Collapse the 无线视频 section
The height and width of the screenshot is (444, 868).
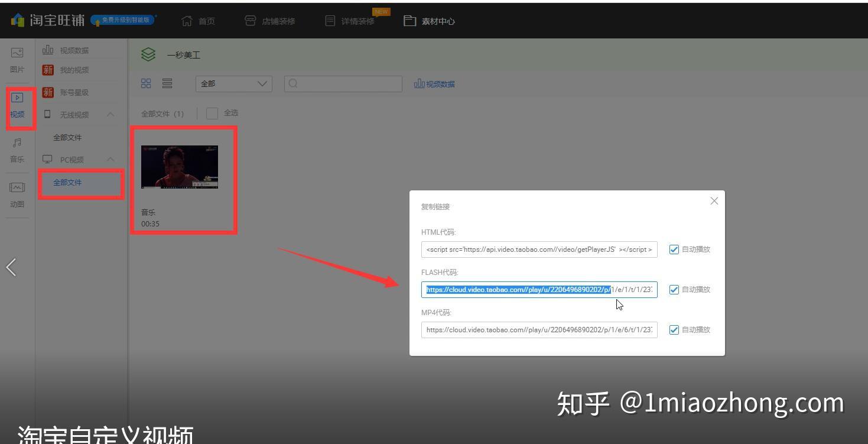110,115
